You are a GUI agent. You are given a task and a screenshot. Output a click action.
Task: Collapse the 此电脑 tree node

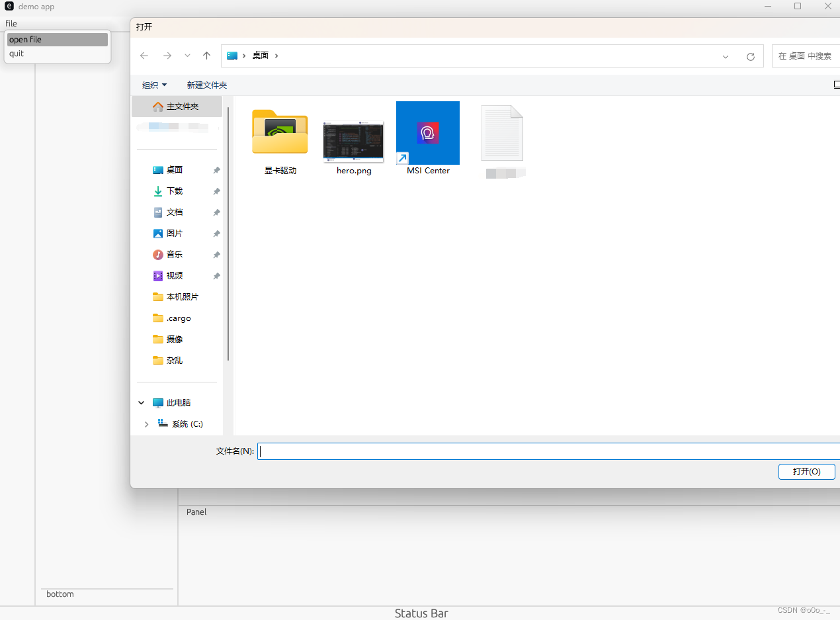tap(140, 402)
